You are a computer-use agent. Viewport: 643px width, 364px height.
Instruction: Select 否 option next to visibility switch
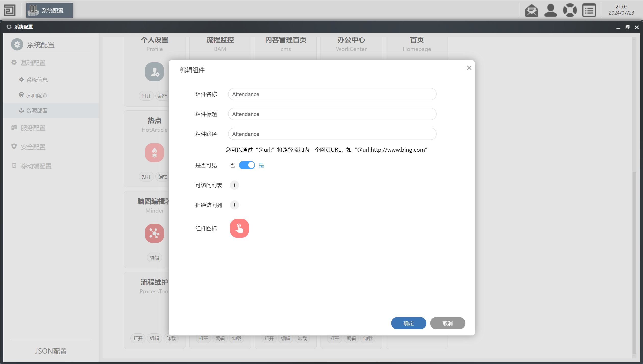pos(232,165)
